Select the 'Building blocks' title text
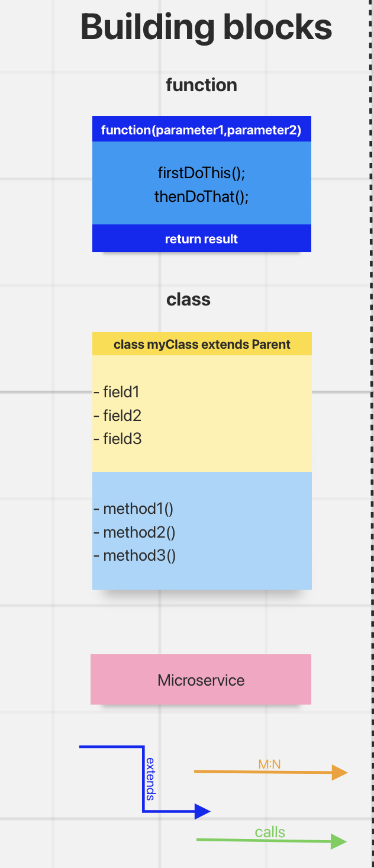This screenshot has height=868, width=374. 206,27
